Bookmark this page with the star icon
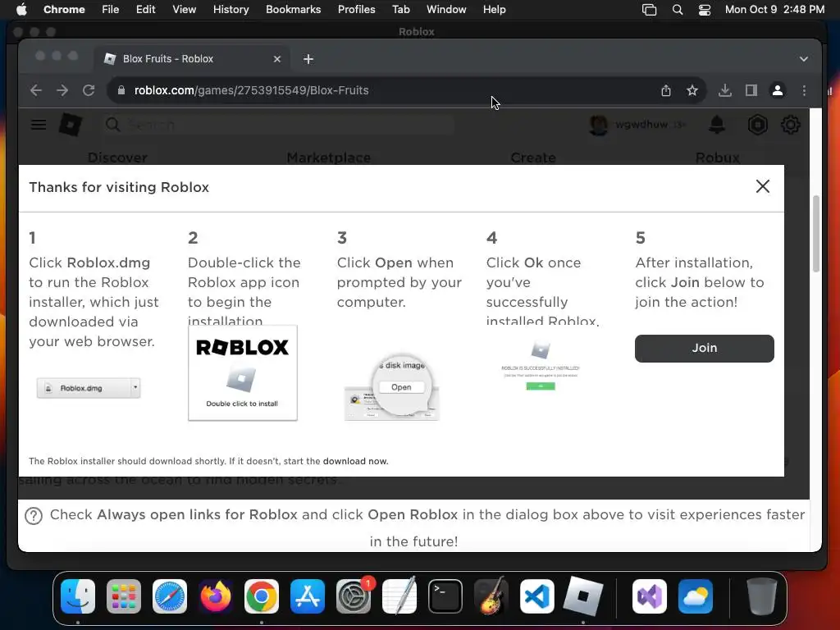Viewport: 840px width, 630px height. (692, 90)
